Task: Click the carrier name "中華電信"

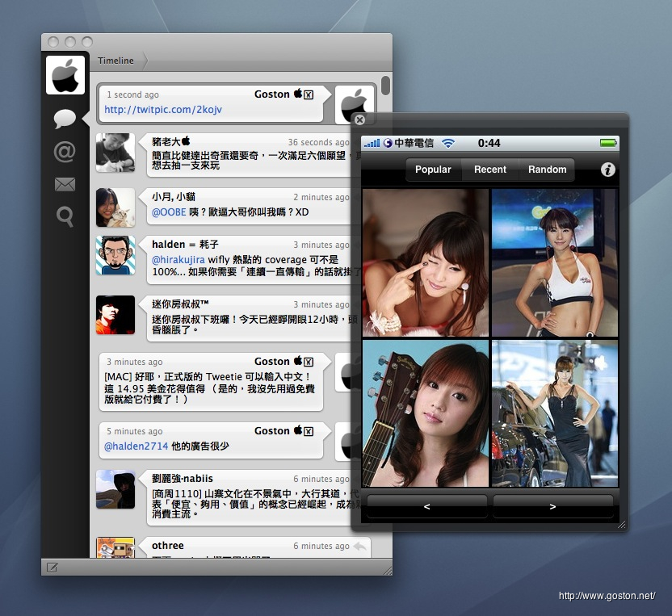Action: coord(414,143)
